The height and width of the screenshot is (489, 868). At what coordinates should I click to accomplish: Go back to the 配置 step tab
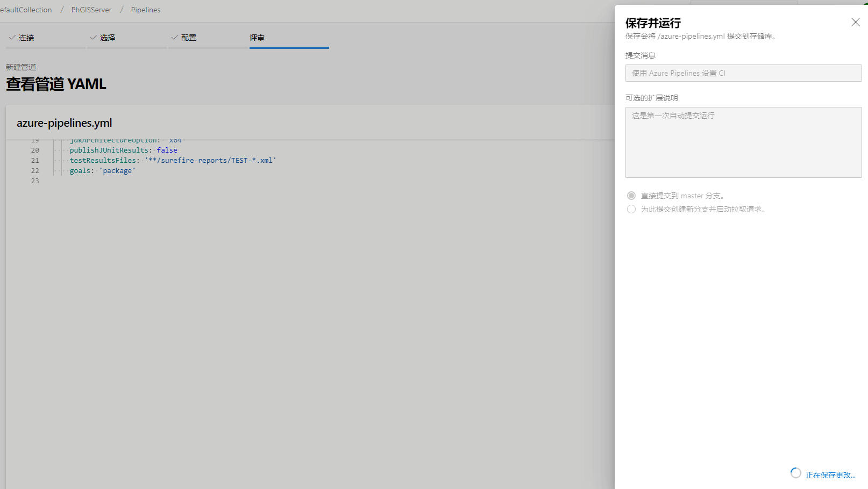188,38
